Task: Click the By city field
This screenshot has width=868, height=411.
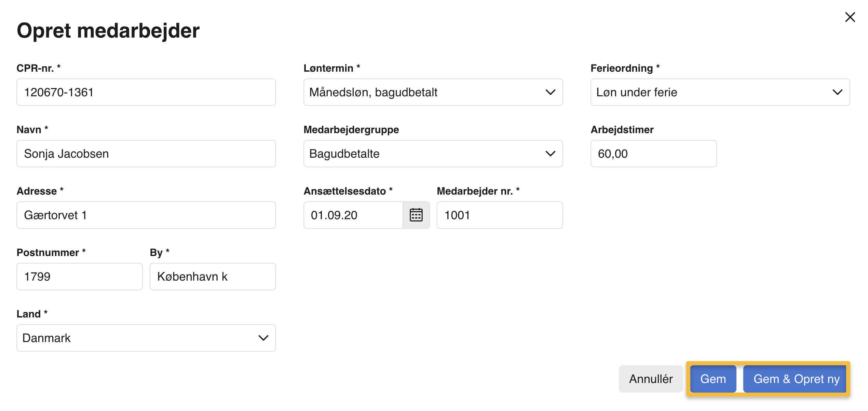Action: click(213, 277)
